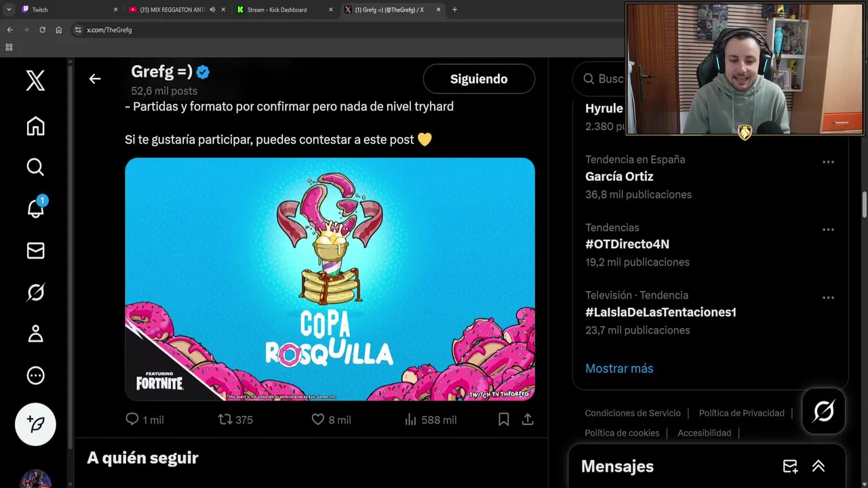Switch to the Twitch browser tab

click(68, 9)
